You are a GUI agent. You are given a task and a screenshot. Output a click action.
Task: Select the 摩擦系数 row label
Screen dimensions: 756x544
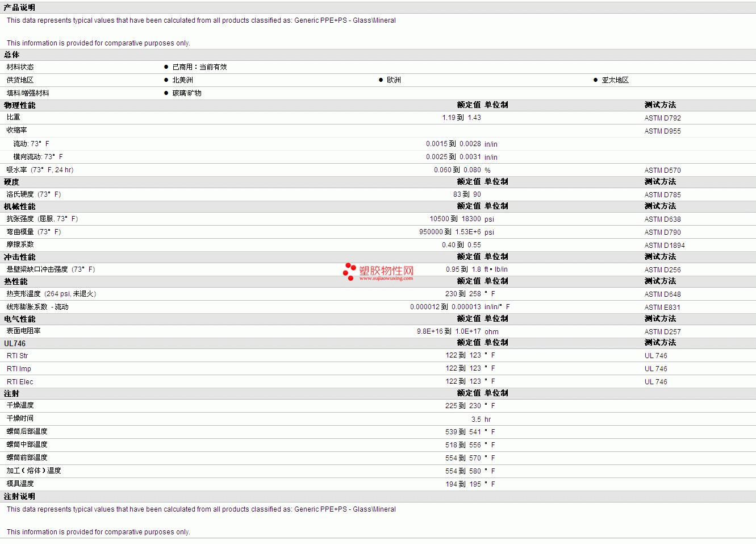[x=20, y=244]
